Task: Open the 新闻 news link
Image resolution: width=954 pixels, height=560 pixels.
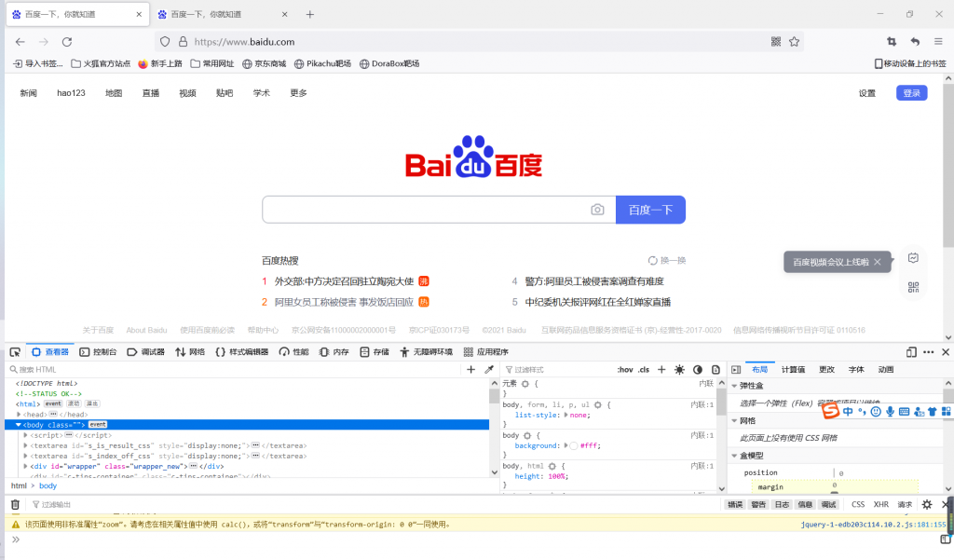Action: [x=29, y=93]
